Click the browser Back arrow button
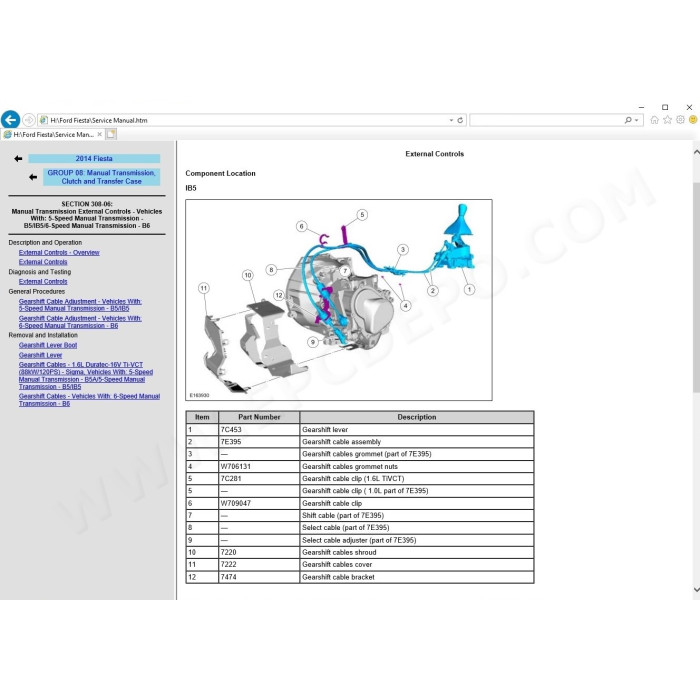Screen dimensions: 700x700 pos(10,120)
